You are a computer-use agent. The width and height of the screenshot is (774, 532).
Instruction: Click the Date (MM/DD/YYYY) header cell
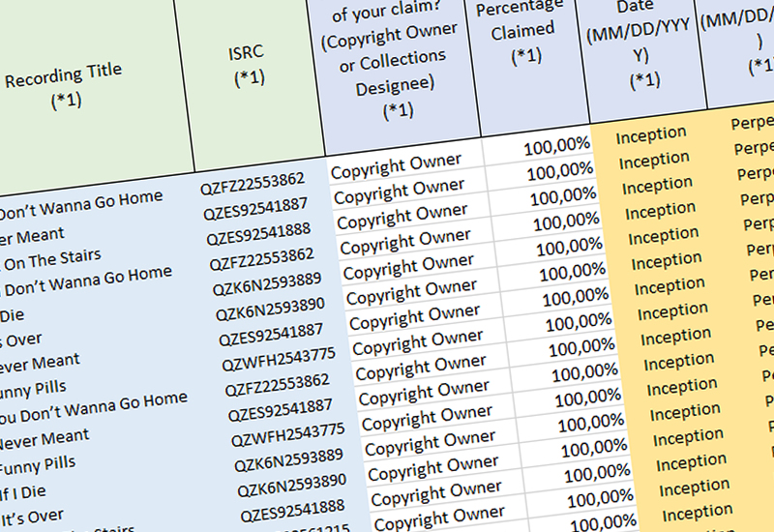(641, 49)
